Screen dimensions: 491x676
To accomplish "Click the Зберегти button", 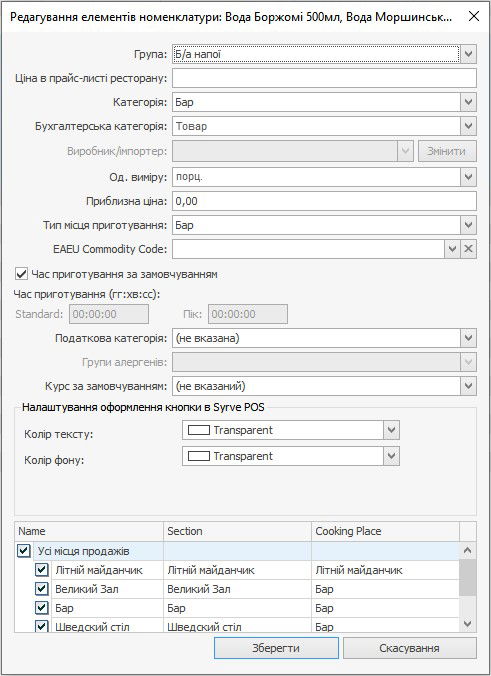I will (x=276, y=648).
